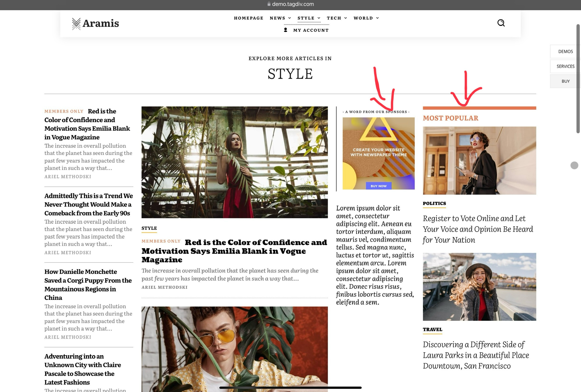Expand the World menu chevron
581x392 pixels.
[x=377, y=18]
